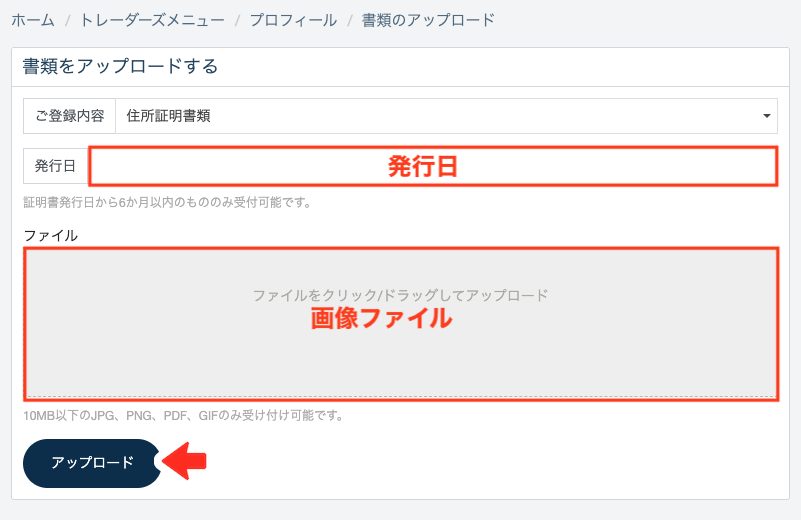
Task: Click the 書類をアップロードする panel header
Action: [120, 67]
